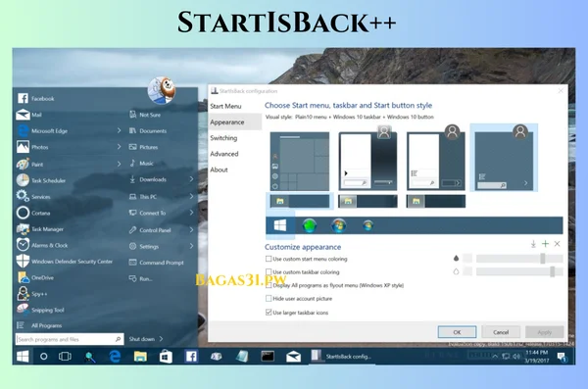
Task: Click the OK button
Action: tap(457, 332)
